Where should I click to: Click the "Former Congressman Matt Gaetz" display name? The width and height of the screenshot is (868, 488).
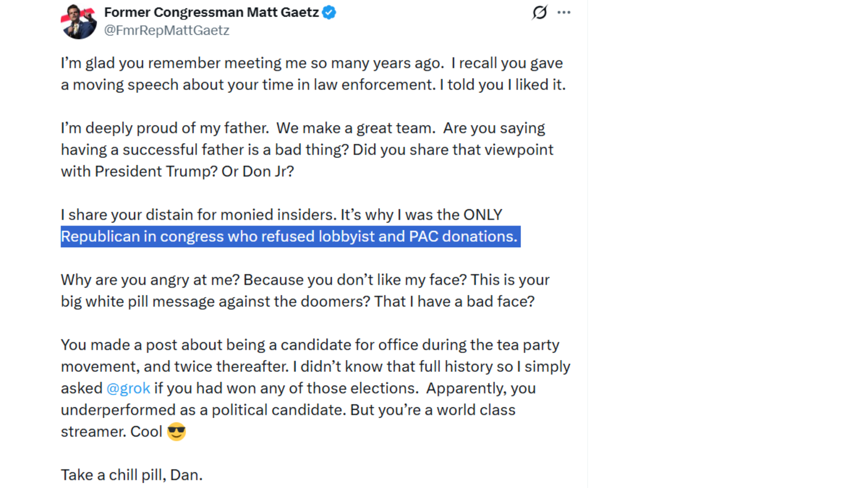pos(211,12)
